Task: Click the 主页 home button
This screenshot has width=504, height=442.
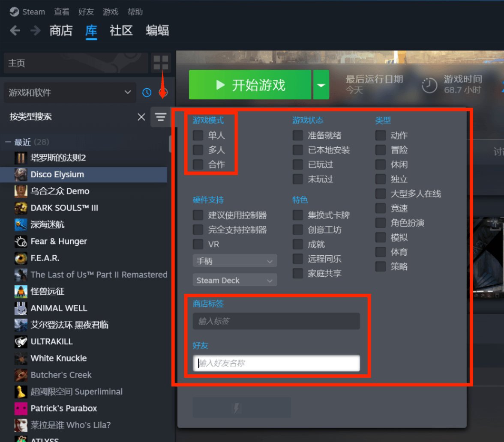Action: [76, 63]
